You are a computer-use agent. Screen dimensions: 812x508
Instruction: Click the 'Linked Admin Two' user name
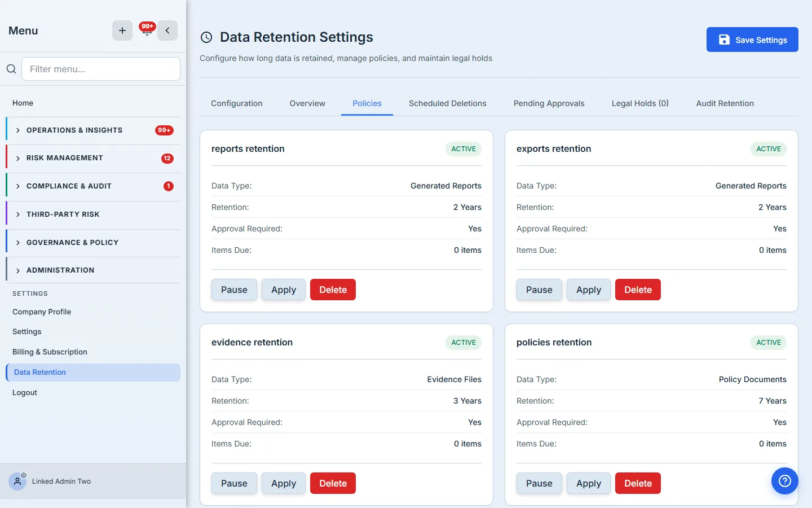[x=61, y=481]
